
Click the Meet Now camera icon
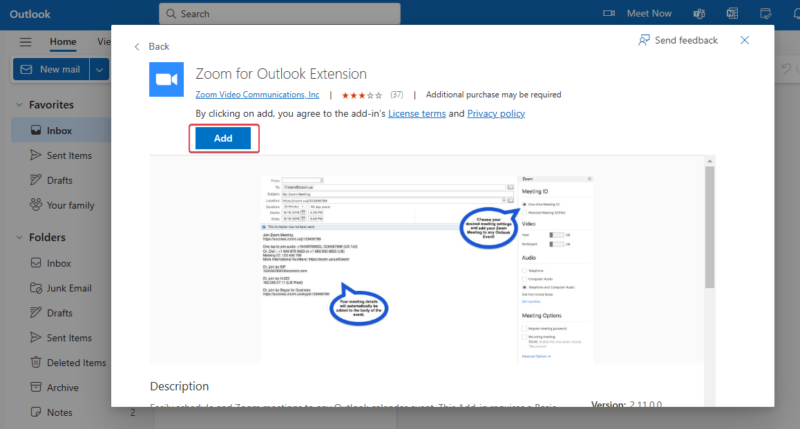tap(609, 13)
